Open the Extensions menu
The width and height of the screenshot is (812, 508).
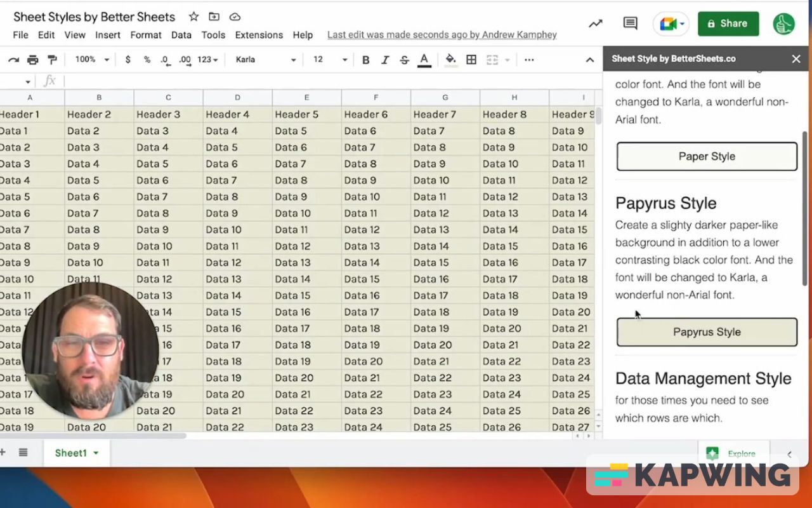tap(259, 35)
